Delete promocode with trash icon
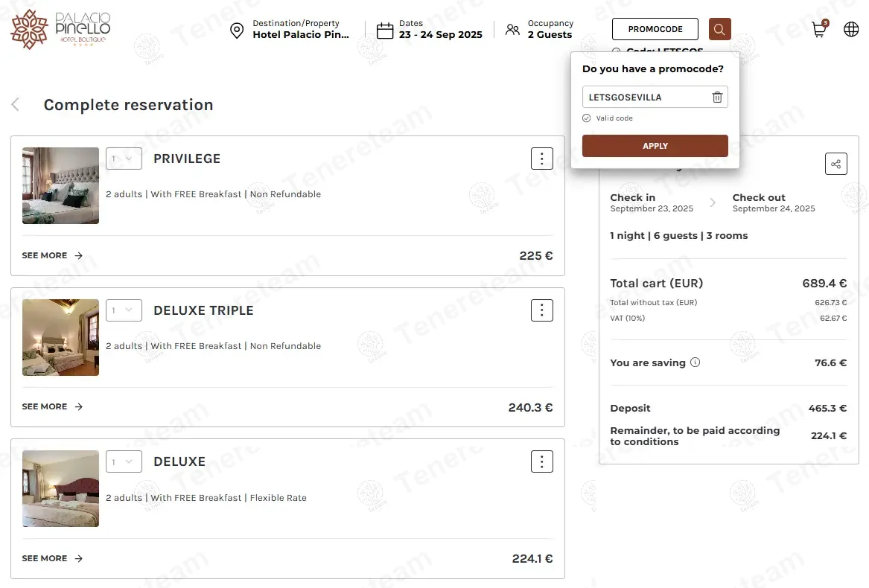Viewport: 869px width, 588px height. coord(717,97)
